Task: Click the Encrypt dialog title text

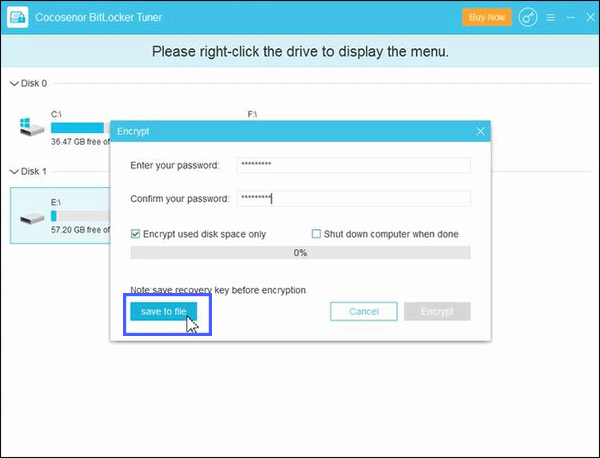Action: (x=133, y=132)
